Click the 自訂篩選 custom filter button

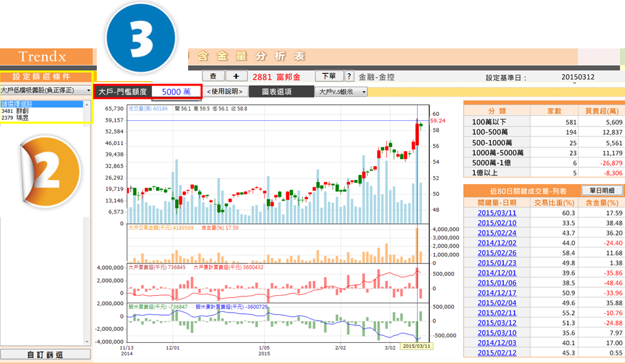point(45,355)
